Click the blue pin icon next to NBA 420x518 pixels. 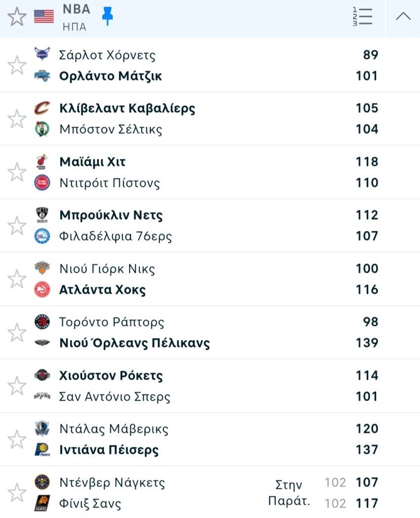point(107,17)
